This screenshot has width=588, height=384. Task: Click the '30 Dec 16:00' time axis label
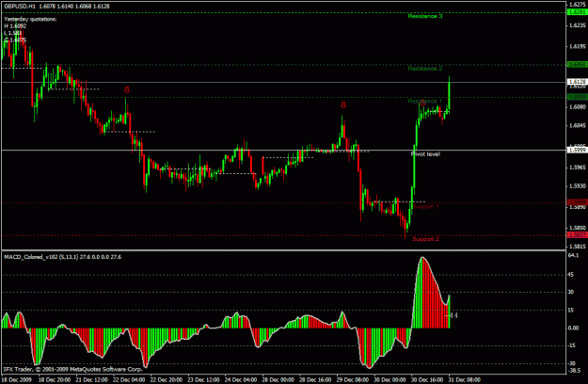coord(427,379)
